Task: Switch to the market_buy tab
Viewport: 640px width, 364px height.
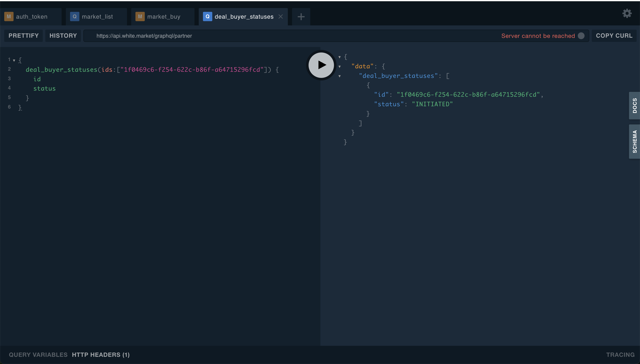Action: coord(163,17)
